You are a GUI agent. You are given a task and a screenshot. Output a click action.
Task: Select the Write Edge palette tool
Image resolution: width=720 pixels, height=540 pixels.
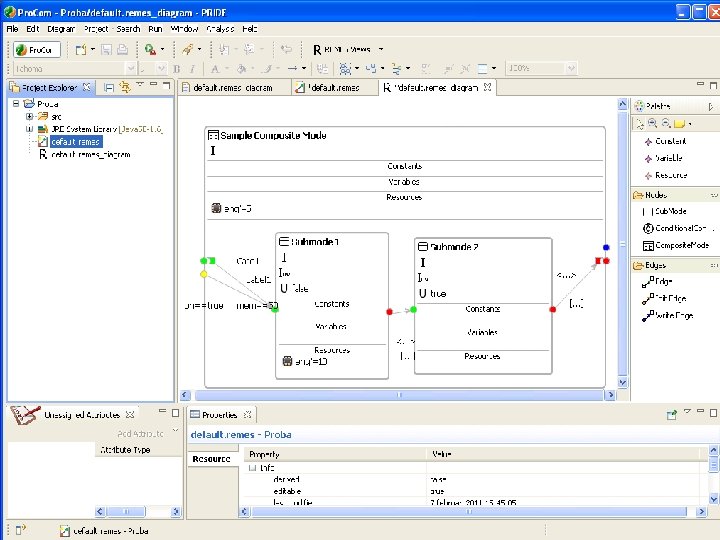click(673, 315)
